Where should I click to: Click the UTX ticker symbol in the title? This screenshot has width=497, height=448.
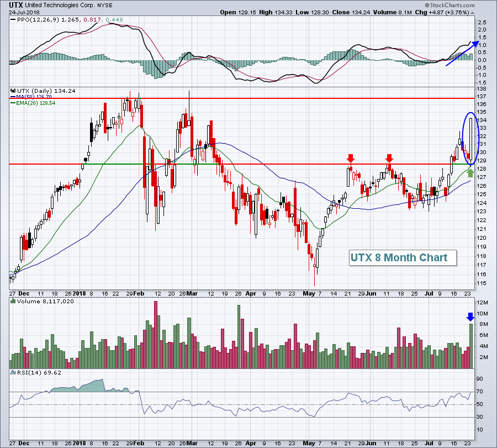coord(16,5)
